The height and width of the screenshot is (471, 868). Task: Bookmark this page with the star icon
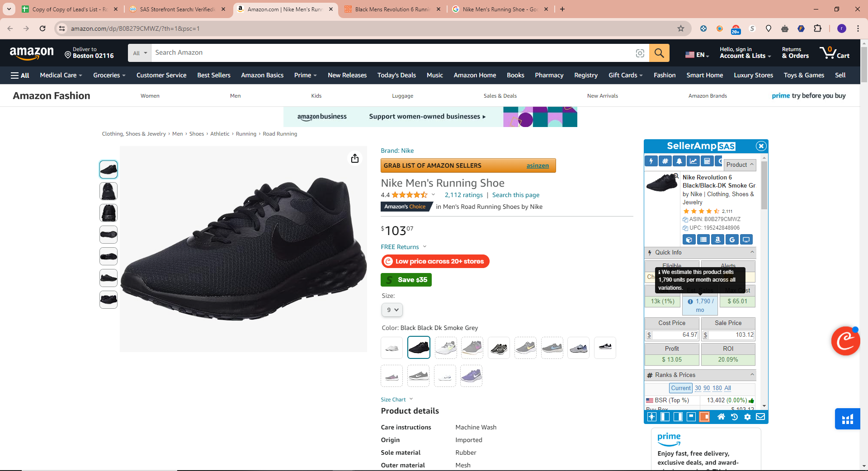pos(681,28)
